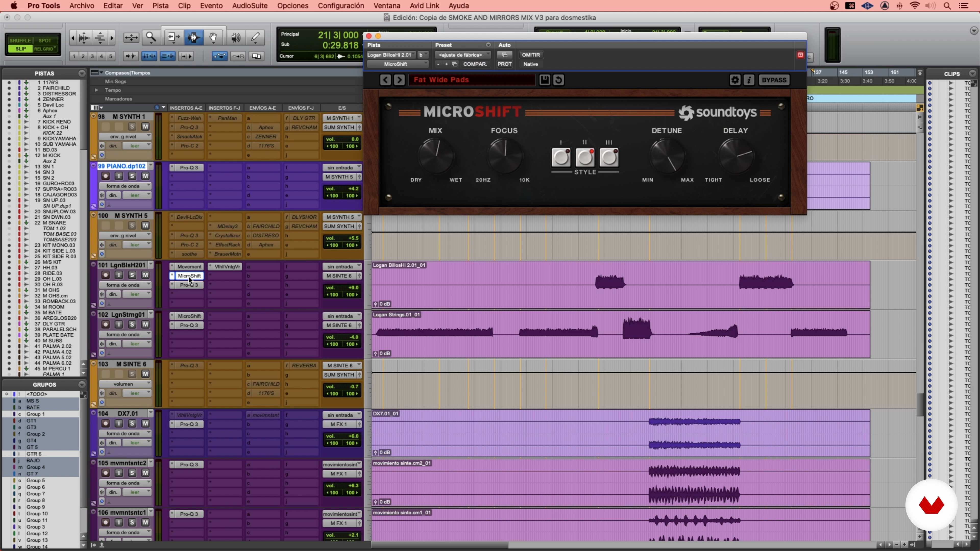980x551 pixels.
Task: Record-enable track 101 LgnBlsH201
Action: (x=105, y=275)
